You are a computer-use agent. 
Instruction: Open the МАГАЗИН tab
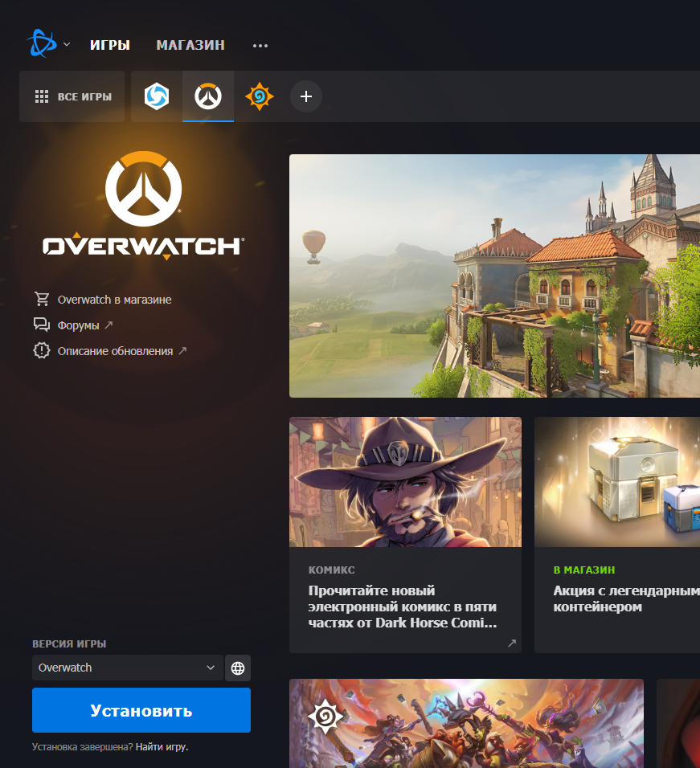pos(190,45)
